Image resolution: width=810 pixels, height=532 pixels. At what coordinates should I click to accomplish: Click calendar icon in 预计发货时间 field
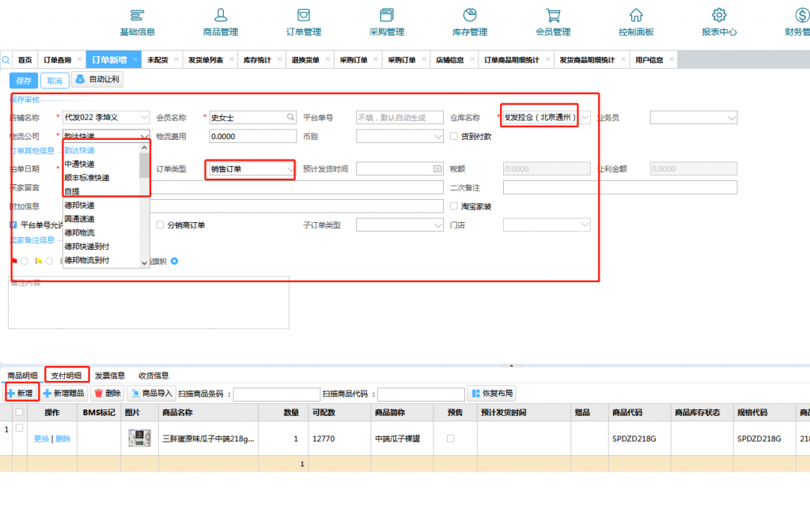pos(437,169)
